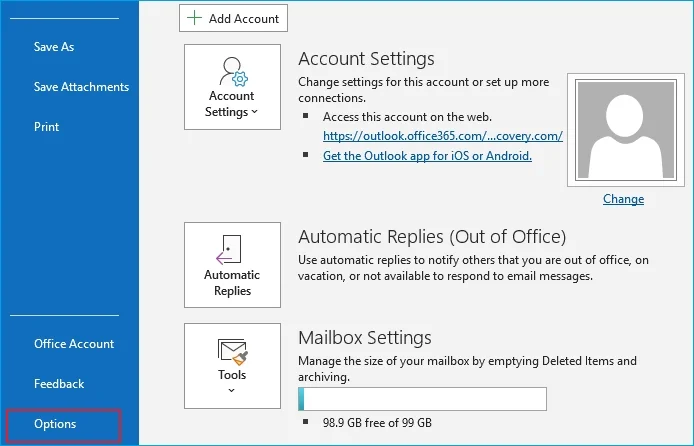Expand the Tools dropdown chevron
Image resolution: width=694 pixels, height=446 pixels.
click(232, 390)
